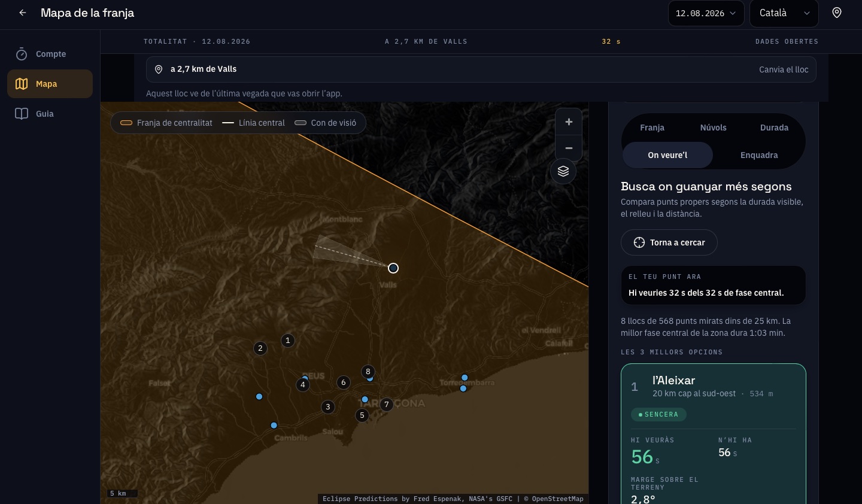This screenshot has height=504, width=862.
Task: Click the 'TOTALITAT · 12.08.2026' label
Action: 197,41
